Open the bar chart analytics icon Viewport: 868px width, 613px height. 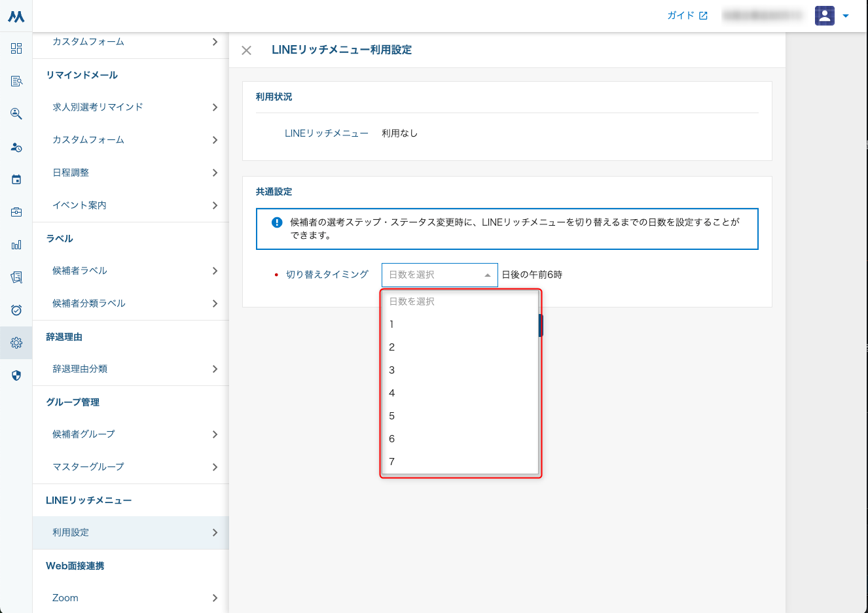click(x=16, y=245)
